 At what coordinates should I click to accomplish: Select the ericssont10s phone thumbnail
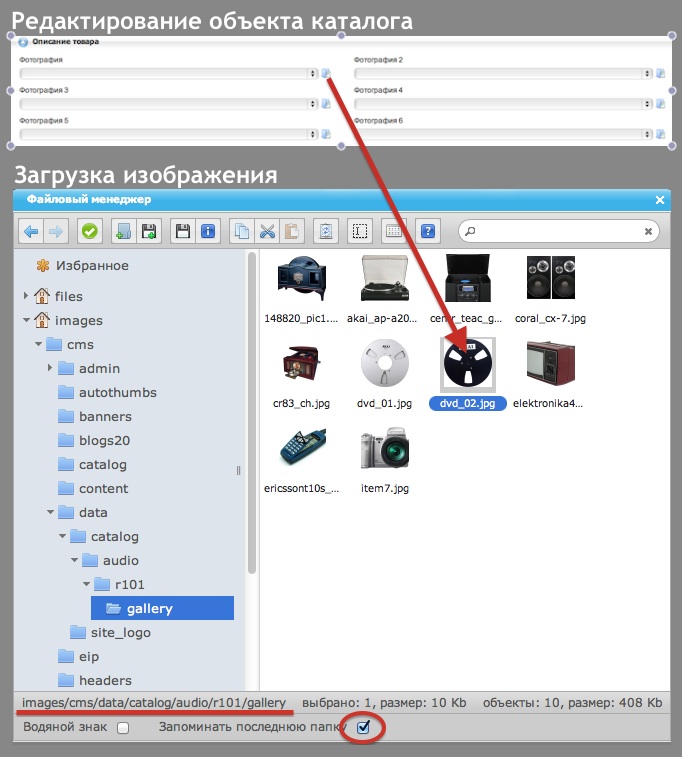302,447
